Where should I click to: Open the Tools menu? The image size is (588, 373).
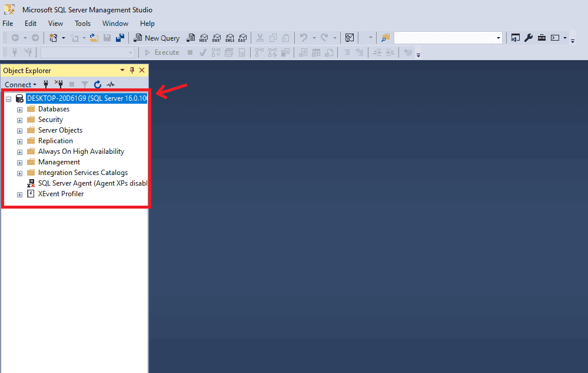pyautogui.click(x=82, y=24)
